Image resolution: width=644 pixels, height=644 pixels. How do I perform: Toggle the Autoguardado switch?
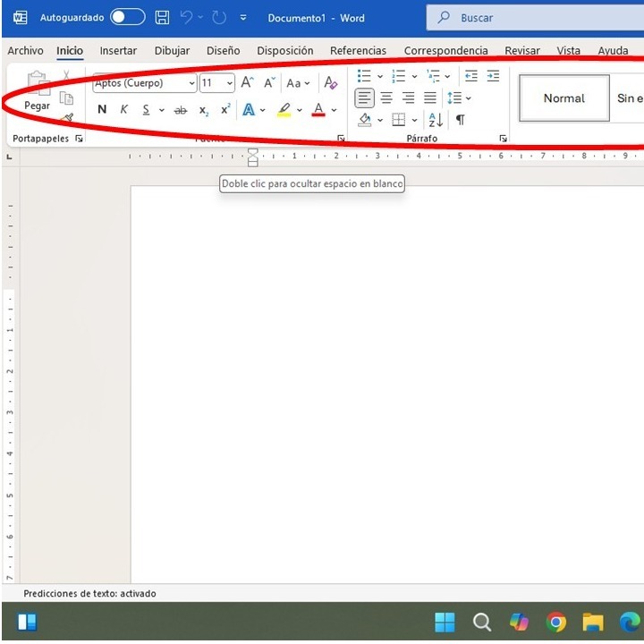click(x=128, y=17)
